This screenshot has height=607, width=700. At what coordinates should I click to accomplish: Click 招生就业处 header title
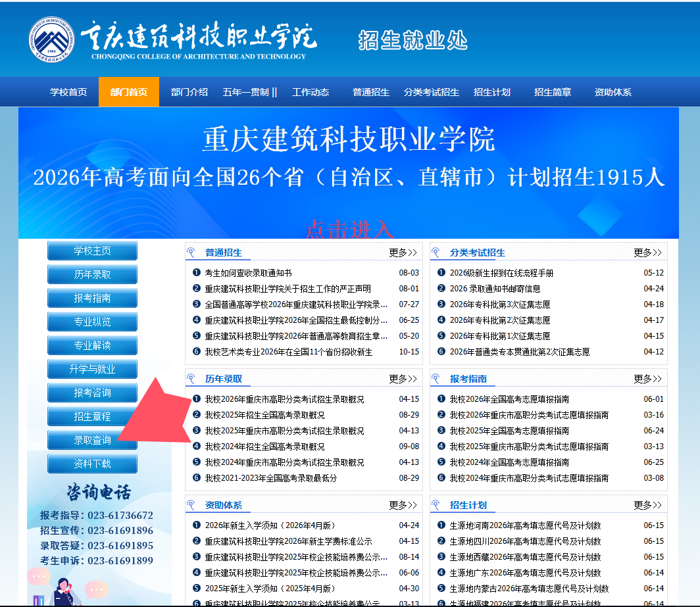pos(413,40)
